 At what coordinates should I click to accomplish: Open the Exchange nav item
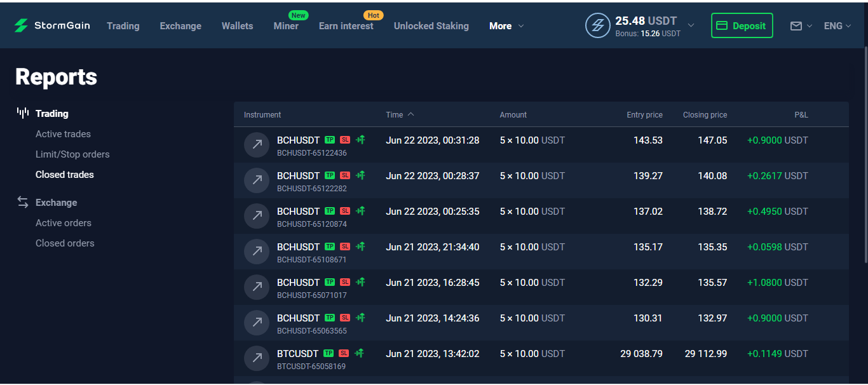pos(180,26)
